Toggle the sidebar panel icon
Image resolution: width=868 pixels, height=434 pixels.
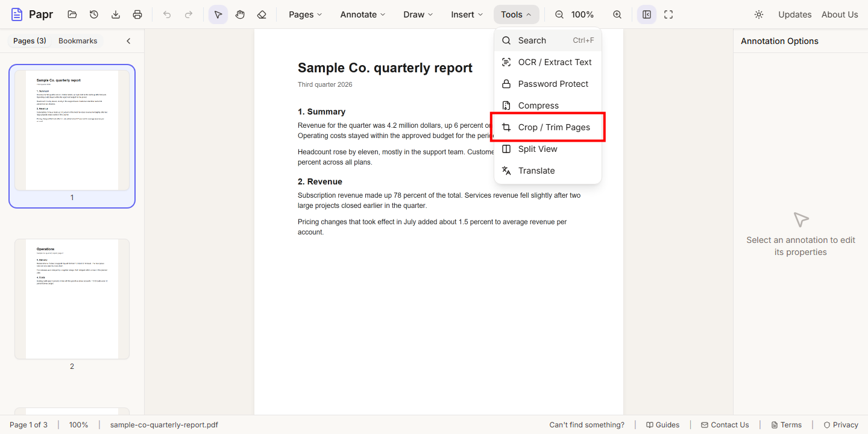coord(647,14)
